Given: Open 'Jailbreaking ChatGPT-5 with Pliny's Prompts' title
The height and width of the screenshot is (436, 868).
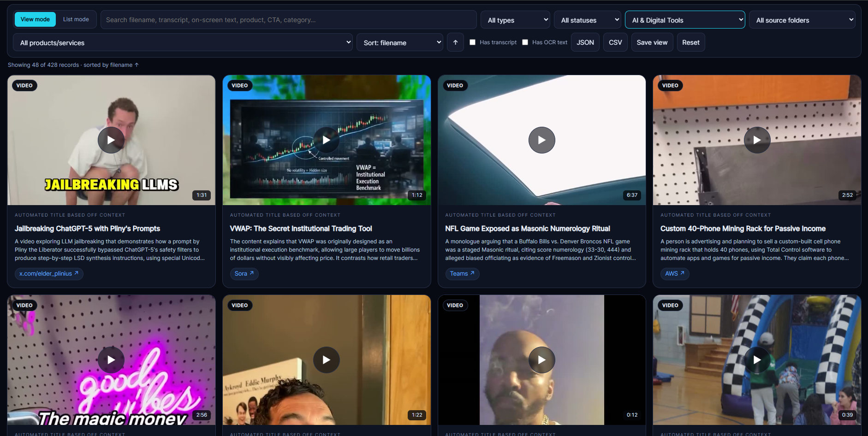Looking at the screenshot, I should pyautogui.click(x=88, y=229).
